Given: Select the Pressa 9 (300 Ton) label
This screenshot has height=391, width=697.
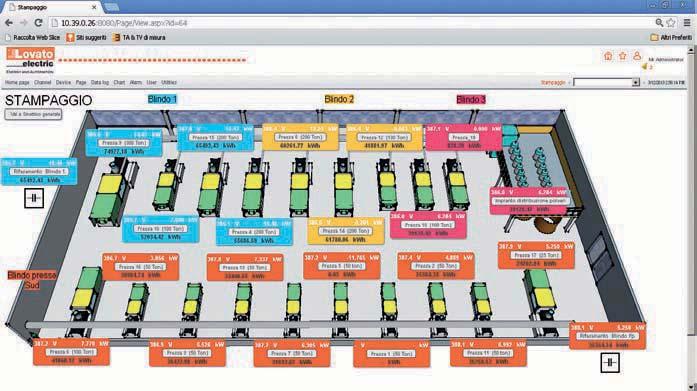Looking at the screenshot, I should pos(124,143).
